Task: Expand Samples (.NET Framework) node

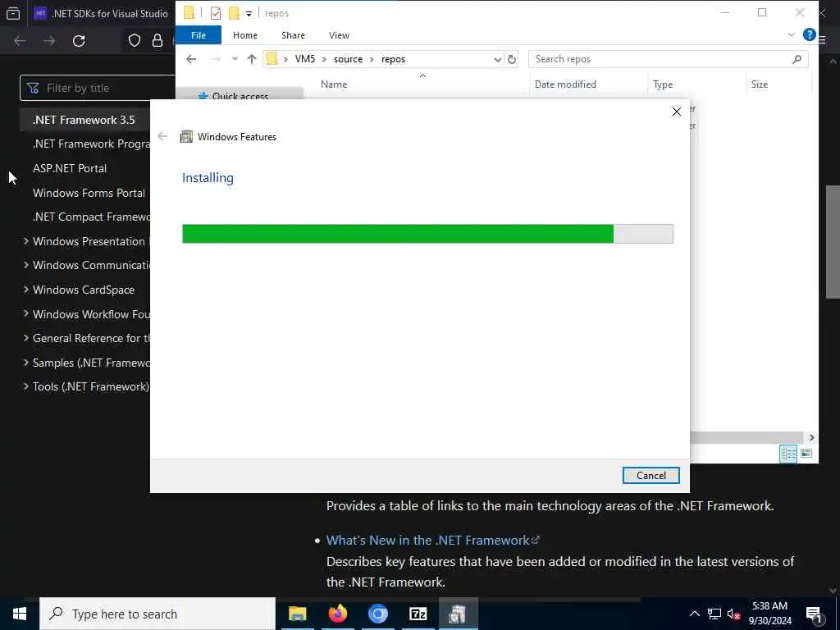Action: point(25,362)
